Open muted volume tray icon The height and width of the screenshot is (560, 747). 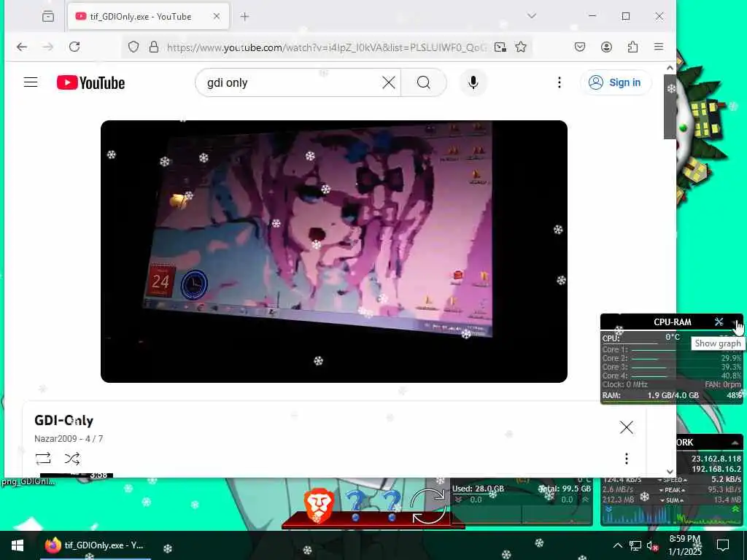652,545
